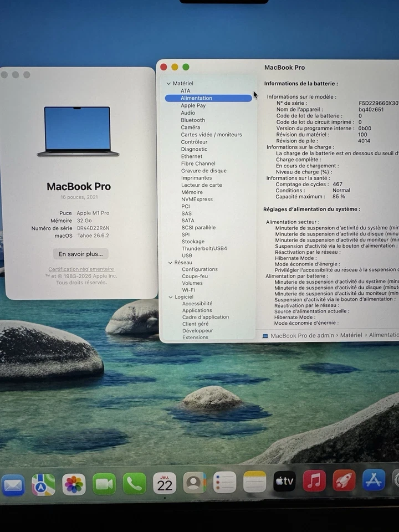Open Calendar showing Jeu. 22 in Dock

[x=165, y=483]
